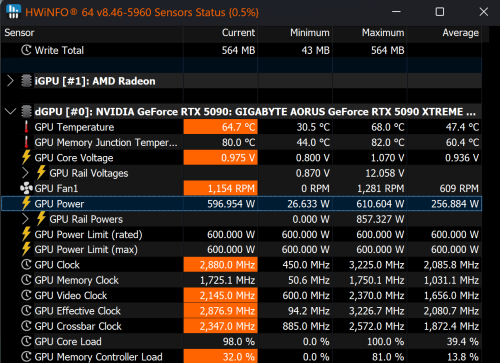Click the HWiNFO 64 Sensors Status title text
The height and width of the screenshot is (363, 500).
(x=142, y=12)
